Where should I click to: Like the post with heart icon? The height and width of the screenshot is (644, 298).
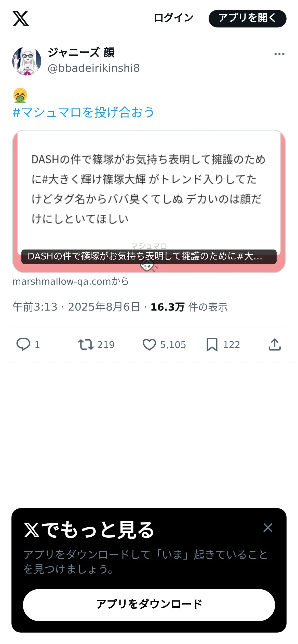point(149,345)
